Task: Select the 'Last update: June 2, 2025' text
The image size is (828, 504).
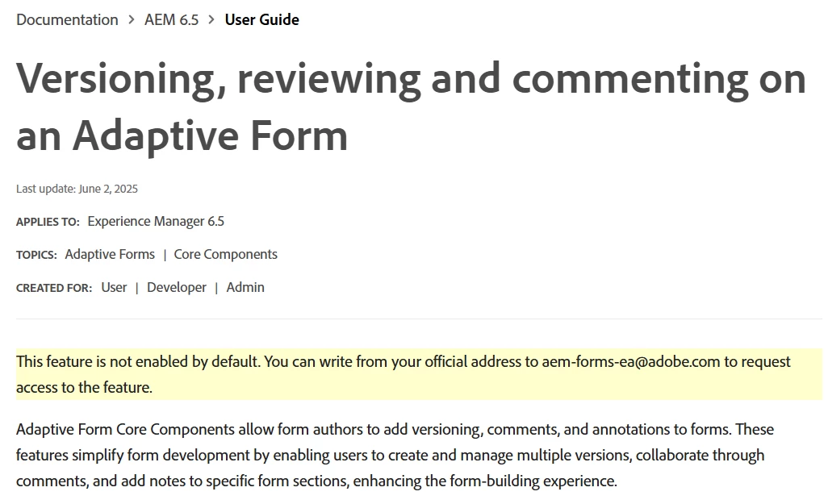Action: point(77,189)
